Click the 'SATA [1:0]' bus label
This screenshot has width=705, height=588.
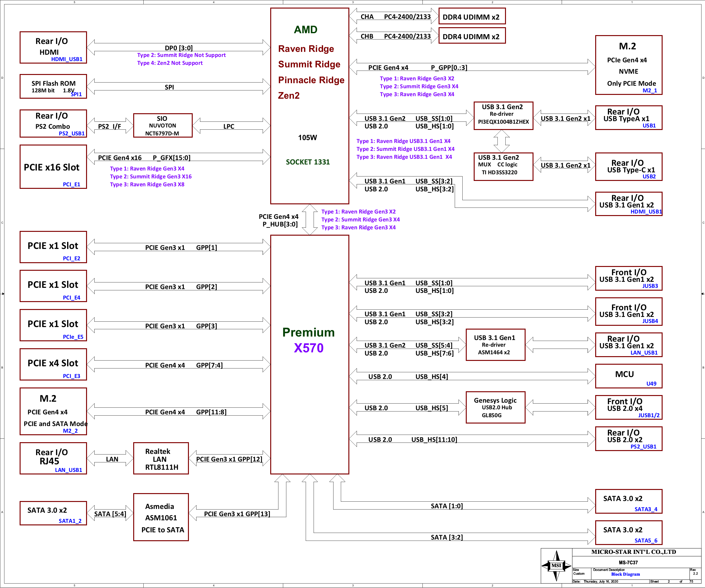point(447,506)
